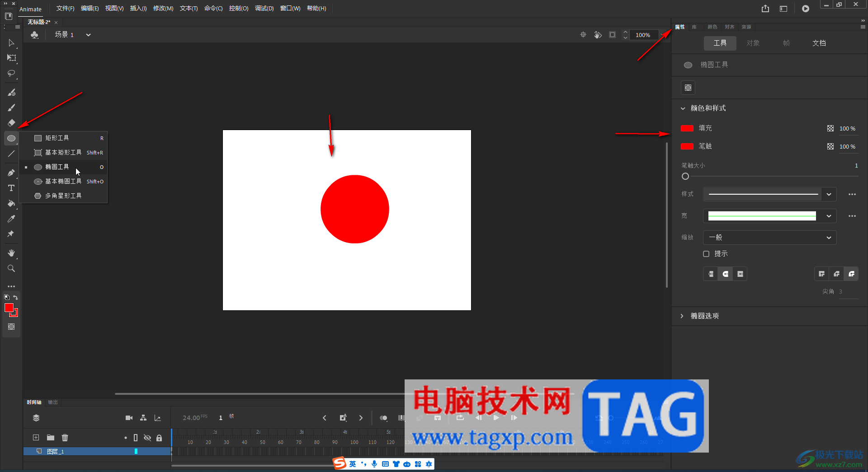Toggle clip content outside stage
Image resolution: width=868 pixels, height=472 pixels.
612,35
